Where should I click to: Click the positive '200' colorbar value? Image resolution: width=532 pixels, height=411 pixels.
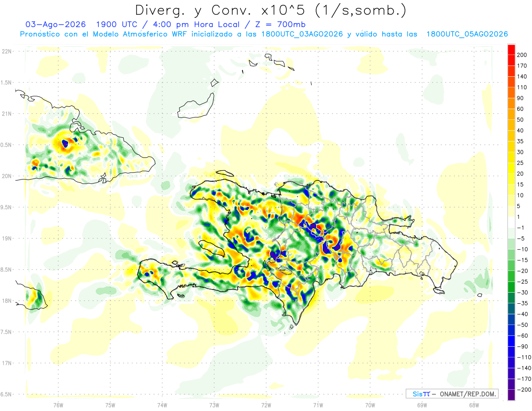522,55
